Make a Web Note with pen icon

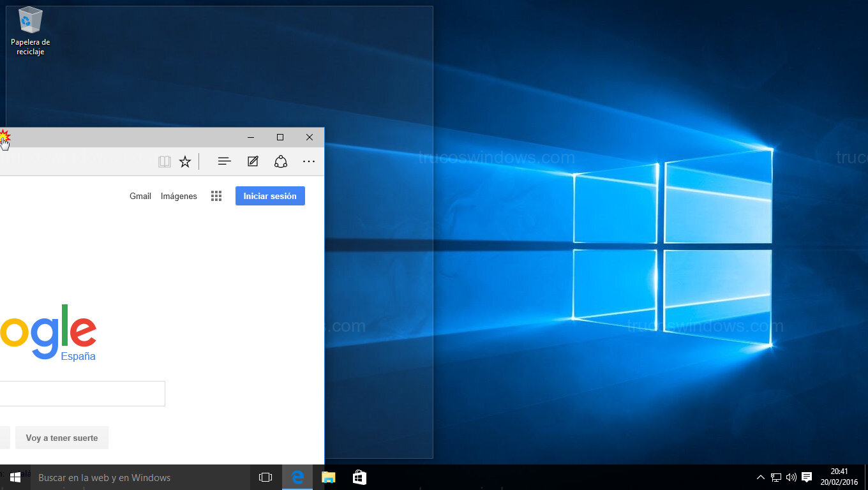(253, 161)
